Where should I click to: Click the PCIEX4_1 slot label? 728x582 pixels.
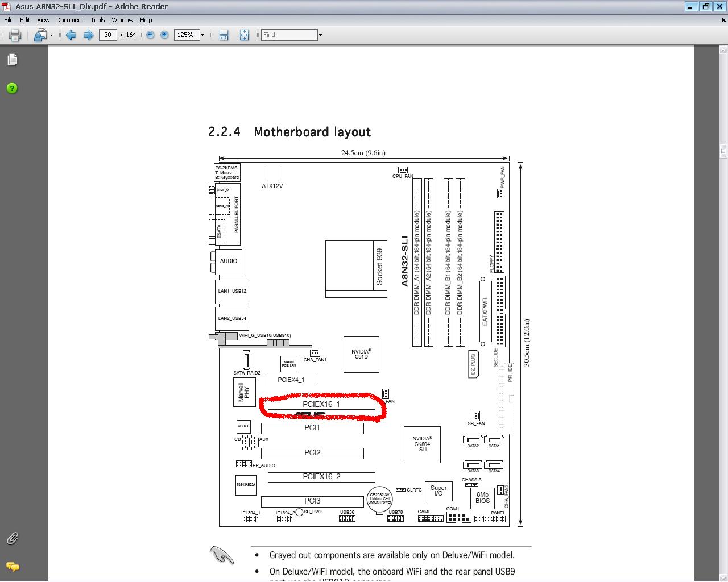coord(291,380)
